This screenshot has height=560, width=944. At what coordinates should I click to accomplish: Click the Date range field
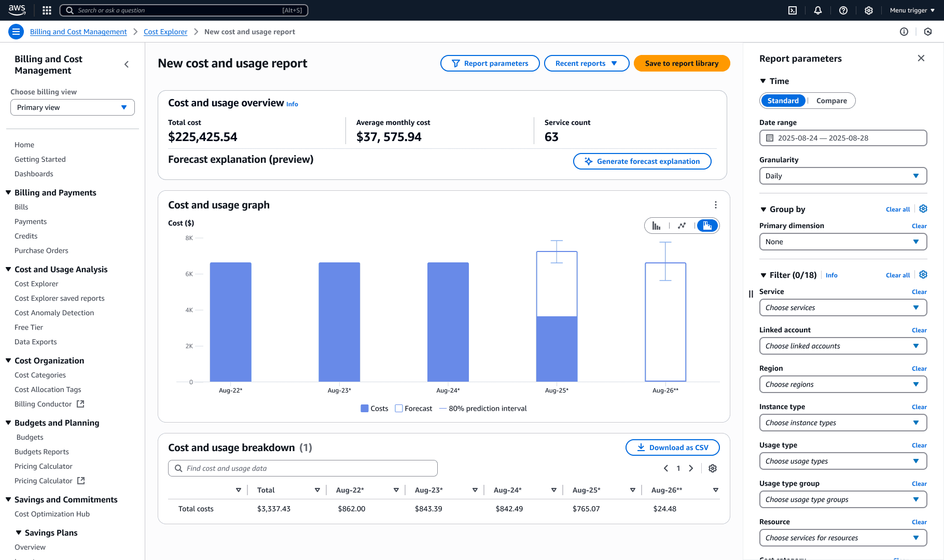point(843,138)
